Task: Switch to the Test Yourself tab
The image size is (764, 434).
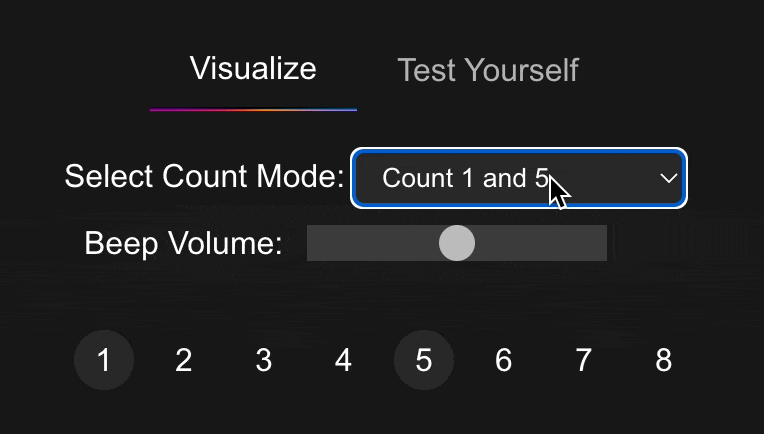Action: (488, 70)
